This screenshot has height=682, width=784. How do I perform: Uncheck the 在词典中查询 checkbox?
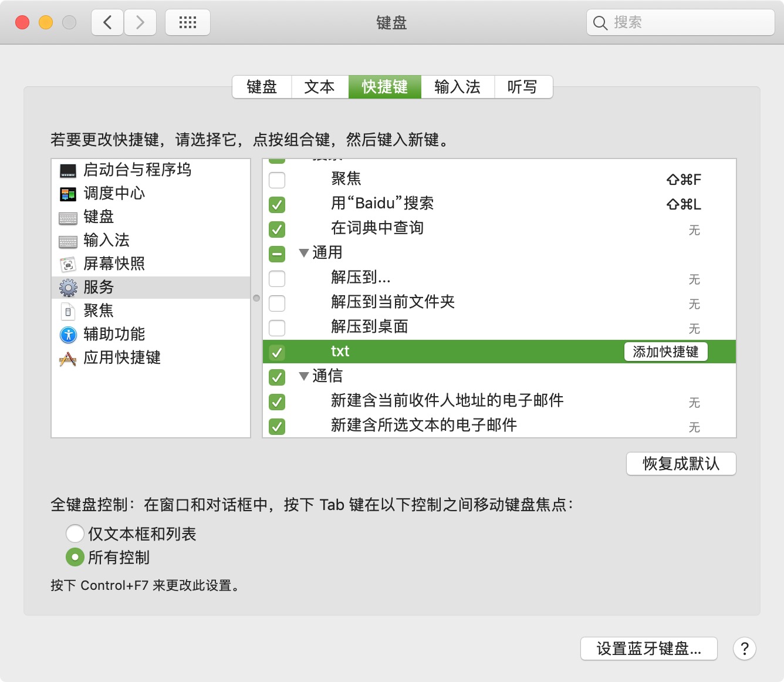coord(277,229)
